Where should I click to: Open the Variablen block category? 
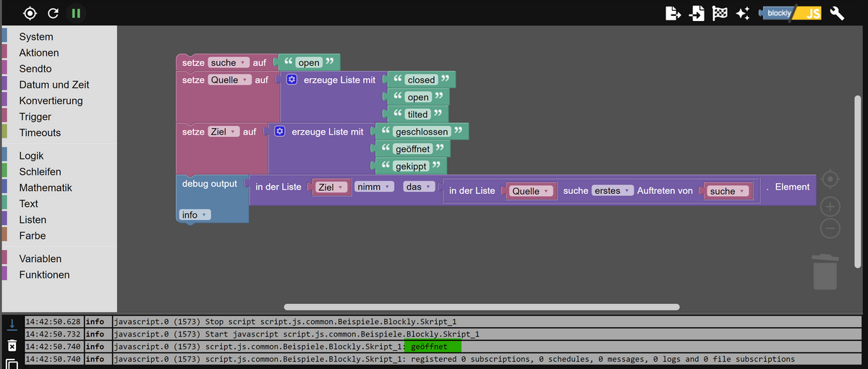pos(41,258)
